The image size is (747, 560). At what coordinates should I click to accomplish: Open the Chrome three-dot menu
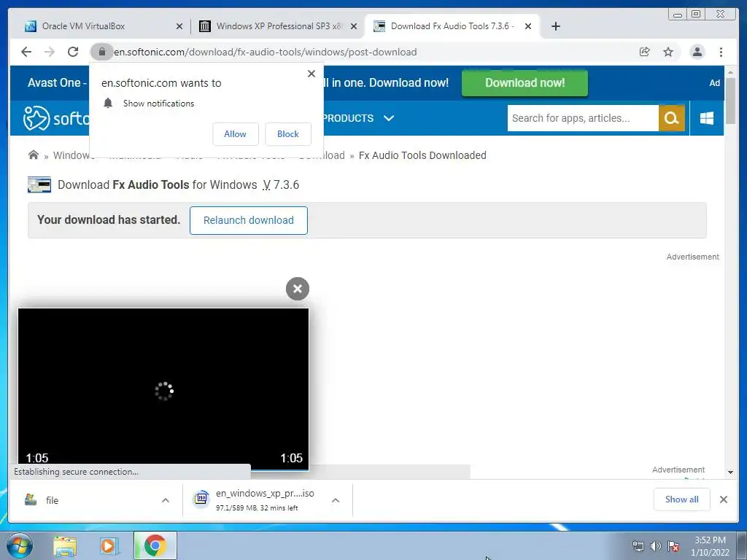(721, 52)
